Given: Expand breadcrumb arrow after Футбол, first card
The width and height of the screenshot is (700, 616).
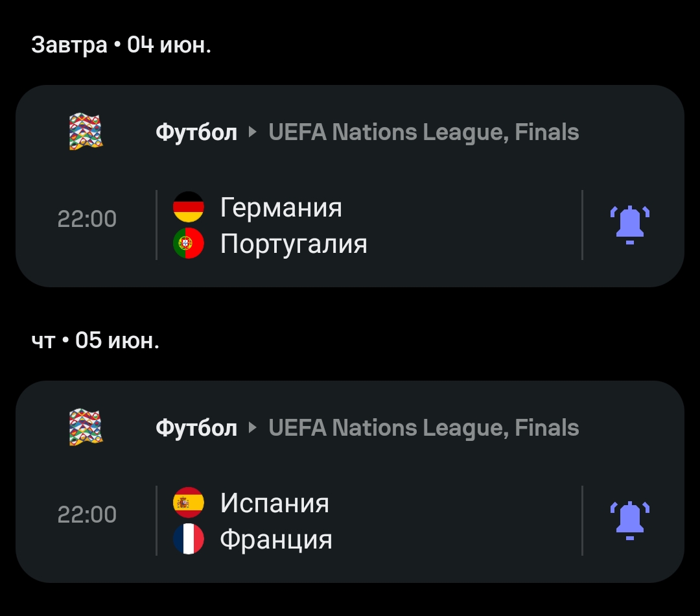Looking at the screenshot, I should (253, 132).
